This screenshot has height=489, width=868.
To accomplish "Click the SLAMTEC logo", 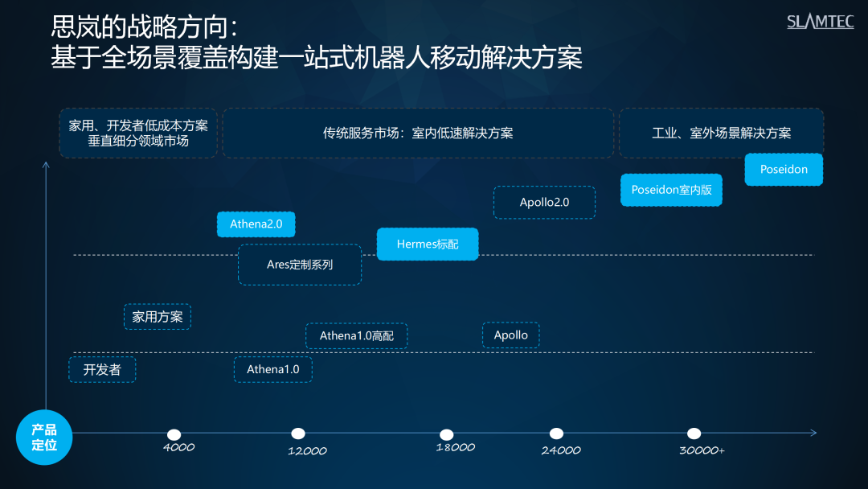I will pos(820,22).
